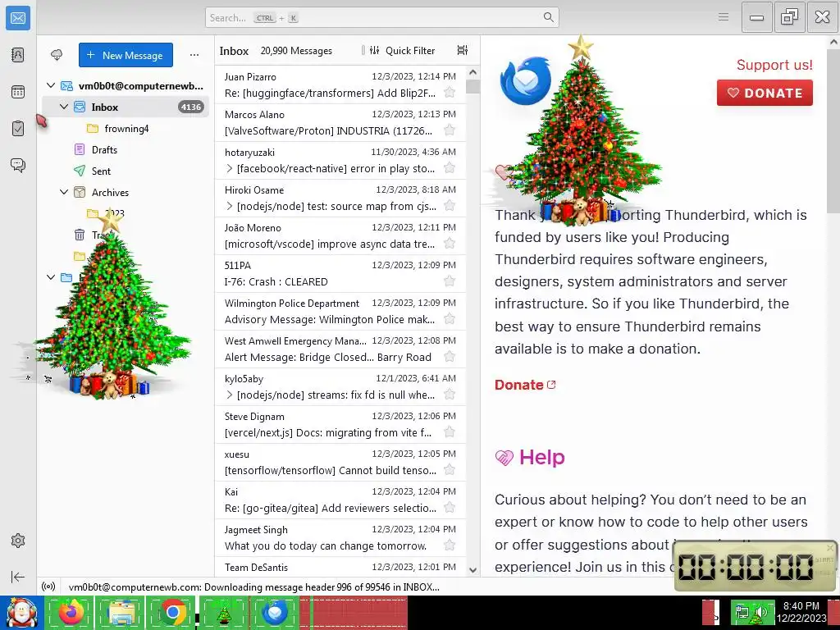
Task: Open message list display options icon
Action: coord(463,50)
